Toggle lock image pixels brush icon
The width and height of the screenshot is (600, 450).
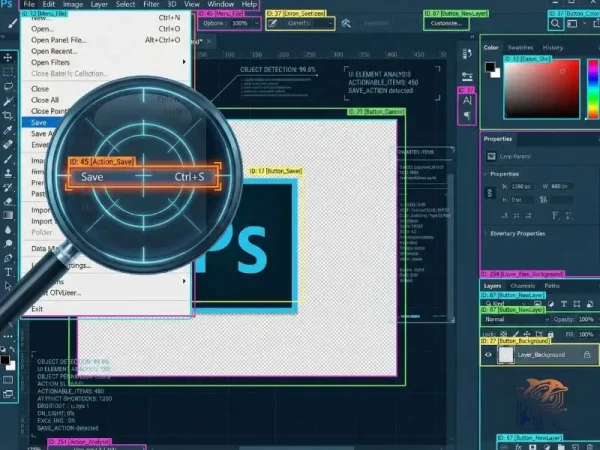click(515, 334)
